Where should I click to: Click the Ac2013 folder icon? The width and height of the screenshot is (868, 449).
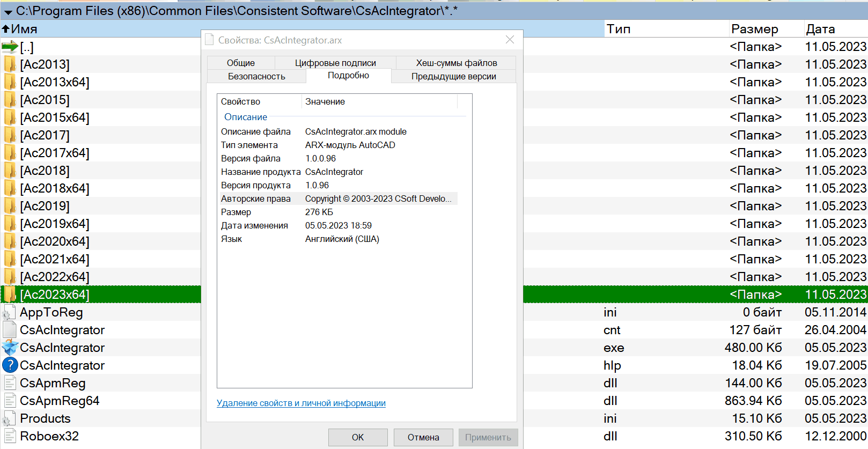click(x=10, y=65)
